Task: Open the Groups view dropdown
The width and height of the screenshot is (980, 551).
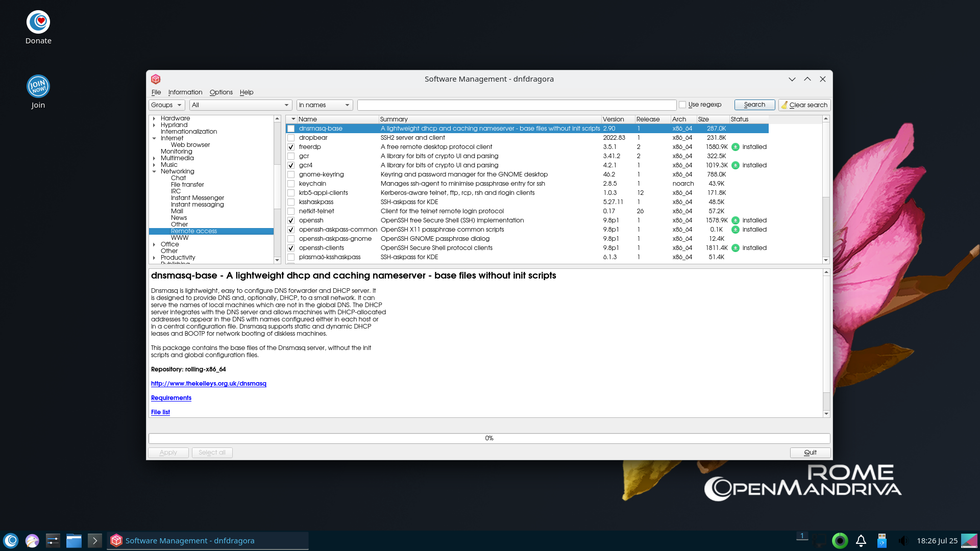Action: 166,105
